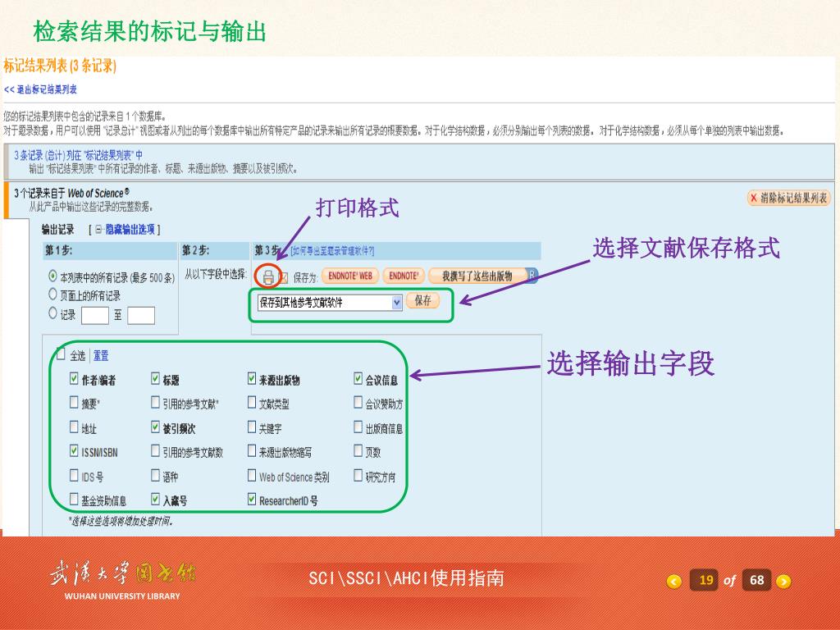Open the save to other reference software dropdown
840x630 pixels.
(x=330, y=303)
